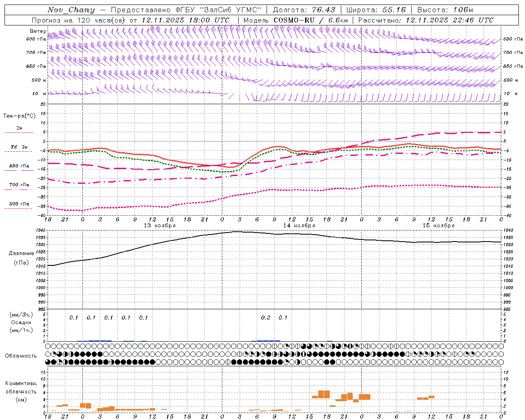Screen dimensions: 525x420
Task: Click 'Прогноз на 120 часа(ов)' forecast text
Action: (x=79, y=20)
